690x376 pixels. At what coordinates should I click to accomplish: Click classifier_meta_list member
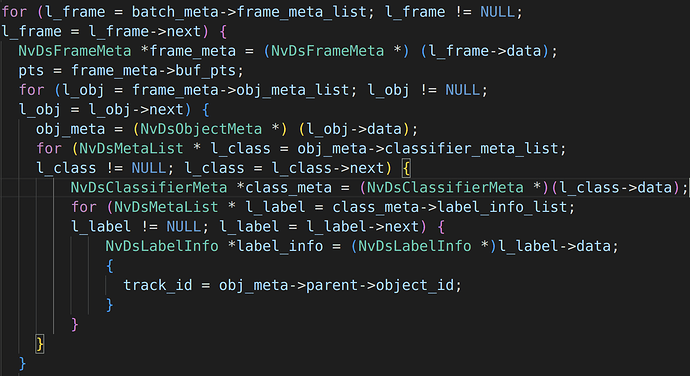pyautogui.click(x=472, y=148)
